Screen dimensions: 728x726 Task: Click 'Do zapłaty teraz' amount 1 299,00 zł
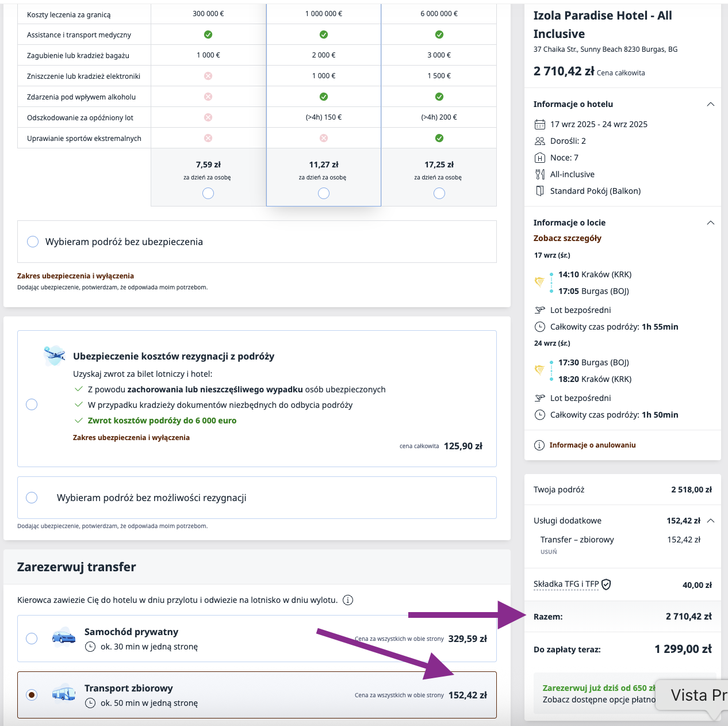[683, 649]
